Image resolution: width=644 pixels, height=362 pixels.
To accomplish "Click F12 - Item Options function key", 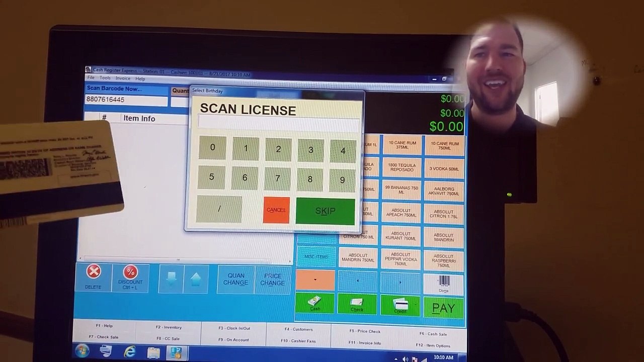I will point(433,345).
